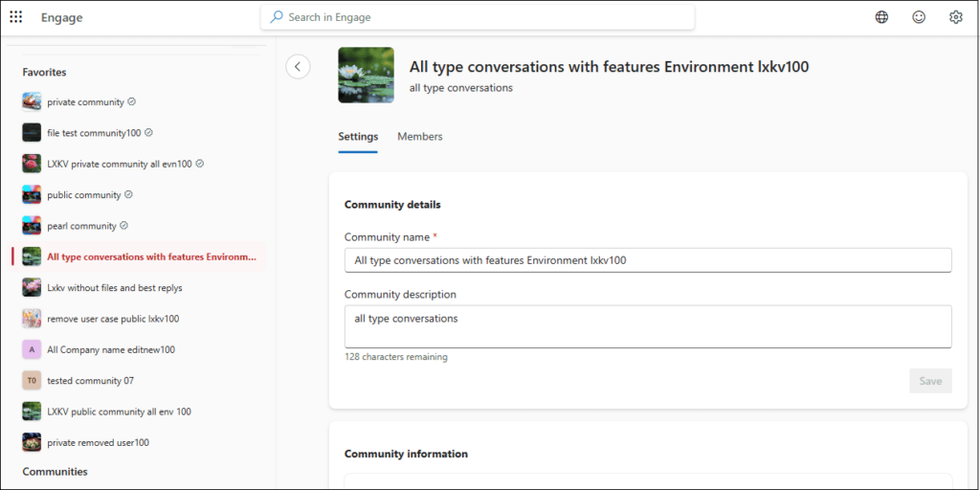Click the file test community100 avatar icon
Image resolution: width=980 pixels, height=490 pixels.
pos(32,132)
